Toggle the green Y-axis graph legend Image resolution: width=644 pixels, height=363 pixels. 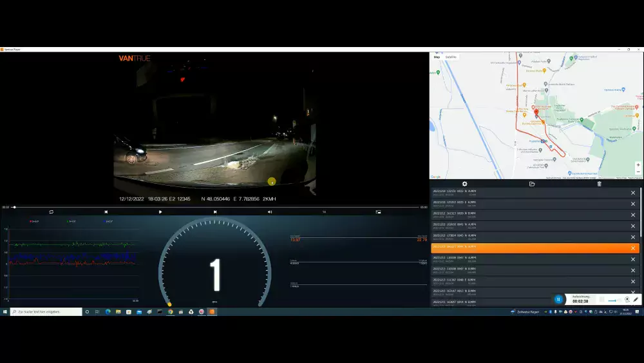[71, 222]
